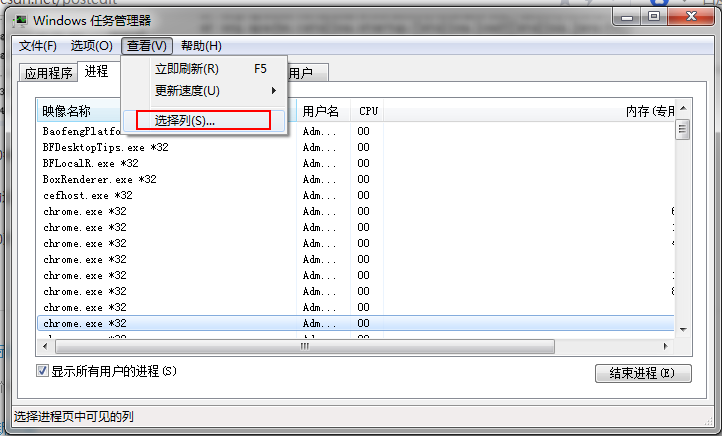Open the 帮助(H) menu
This screenshot has width=722, height=436.
pyautogui.click(x=201, y=46)
